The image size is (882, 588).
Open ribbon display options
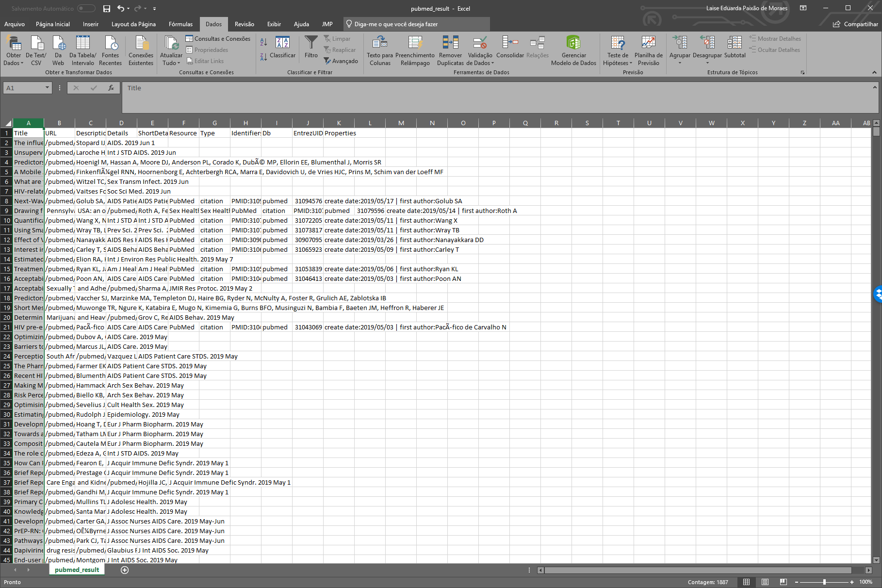pyautogui.click(x=803, y=8)
